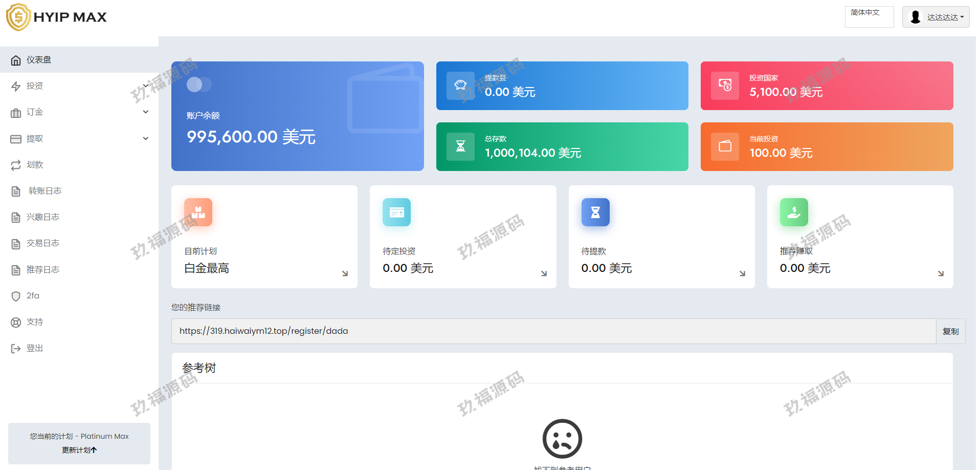
Task: Expand the 提取 withdraw submenu
Action: point(146,138)
